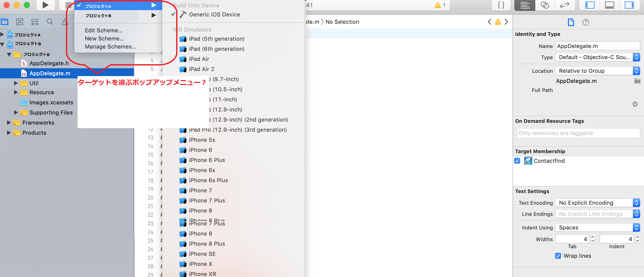Go to previous issue arrow
Image resolution: width=644 pixels, height=277 pixels.
(490, 22)
